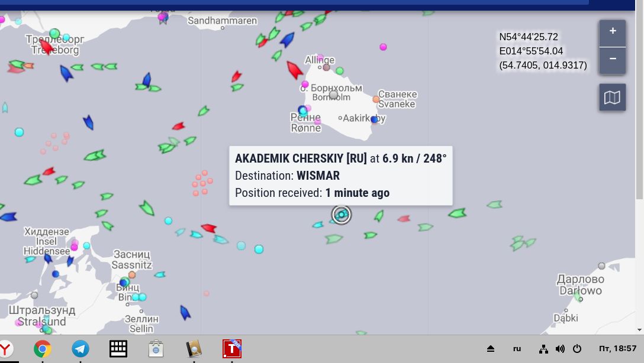Open the app store bag icon
This screenshot has height=363, width=644.
coord(156,349)
